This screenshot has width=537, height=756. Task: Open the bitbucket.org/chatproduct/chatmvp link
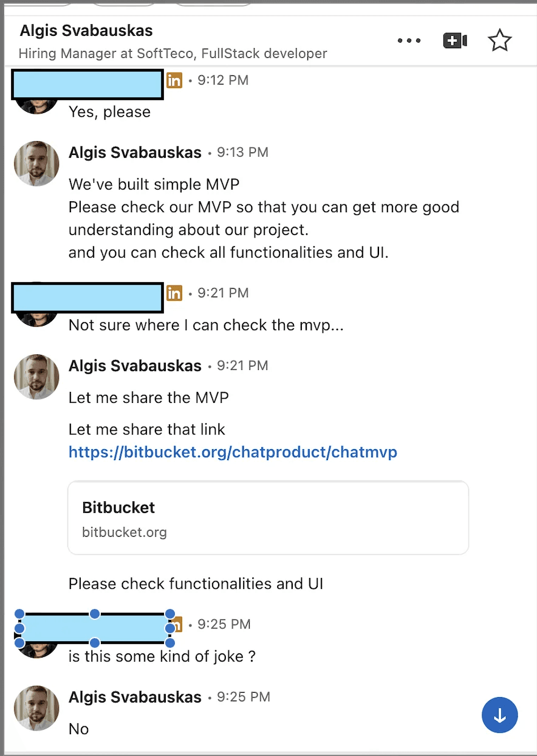tap(233, 452)
